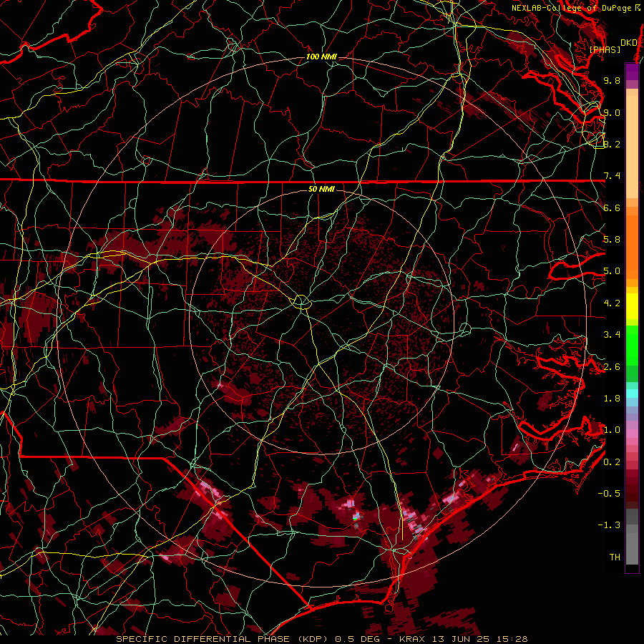Click the -1.3 value on the color scale
The height and width of the screenshot is (644, 644).
click(x=609, y=525)
